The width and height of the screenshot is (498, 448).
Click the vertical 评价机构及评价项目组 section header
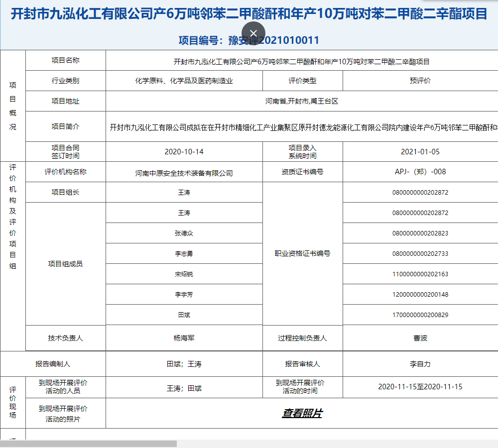[13, 216]
